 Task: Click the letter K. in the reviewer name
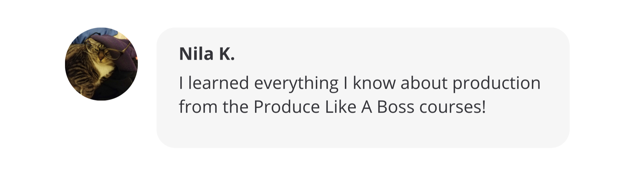click(227, 54)
